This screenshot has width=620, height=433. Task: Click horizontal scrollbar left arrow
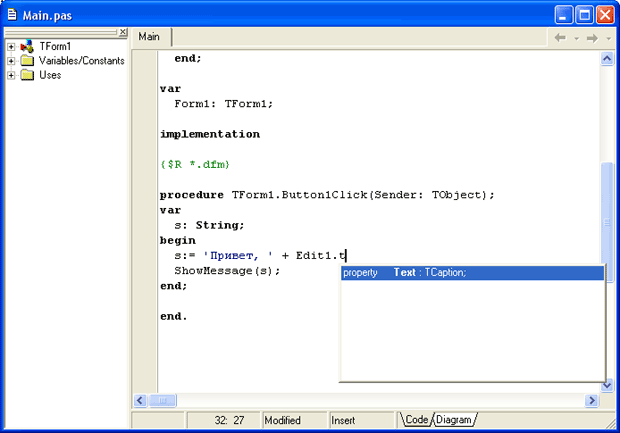point(140,401)
